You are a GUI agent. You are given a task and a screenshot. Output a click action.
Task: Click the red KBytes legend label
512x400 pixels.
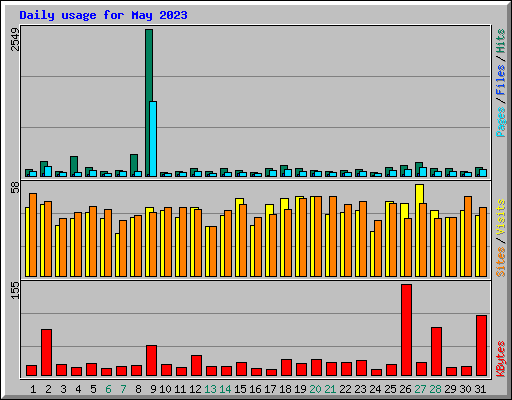pos(501,359)
